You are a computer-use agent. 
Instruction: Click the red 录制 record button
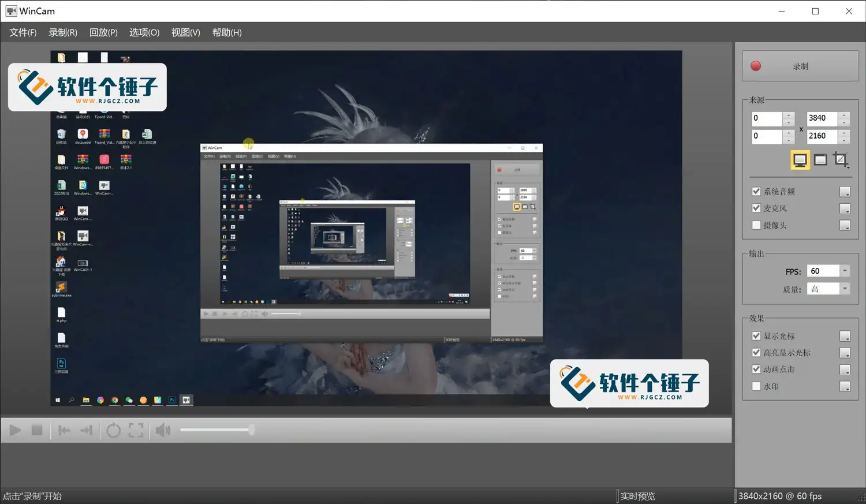tap(800, 65)
